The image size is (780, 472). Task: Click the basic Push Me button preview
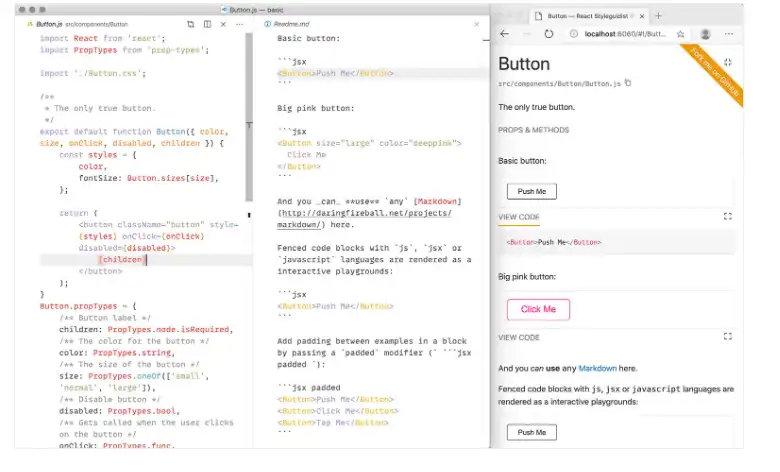click(532, 191)
